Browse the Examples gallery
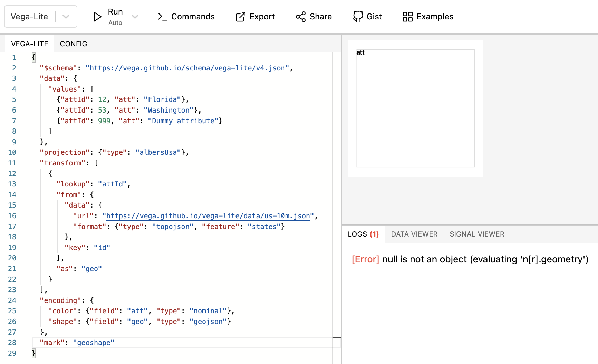 coord(427,16)
